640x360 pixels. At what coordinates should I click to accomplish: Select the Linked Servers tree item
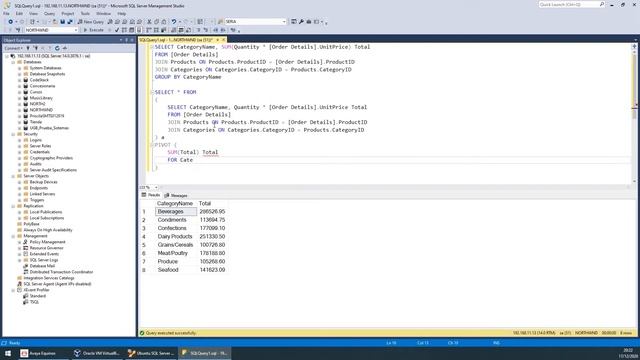pyautogui.click(x=42, y=194)
